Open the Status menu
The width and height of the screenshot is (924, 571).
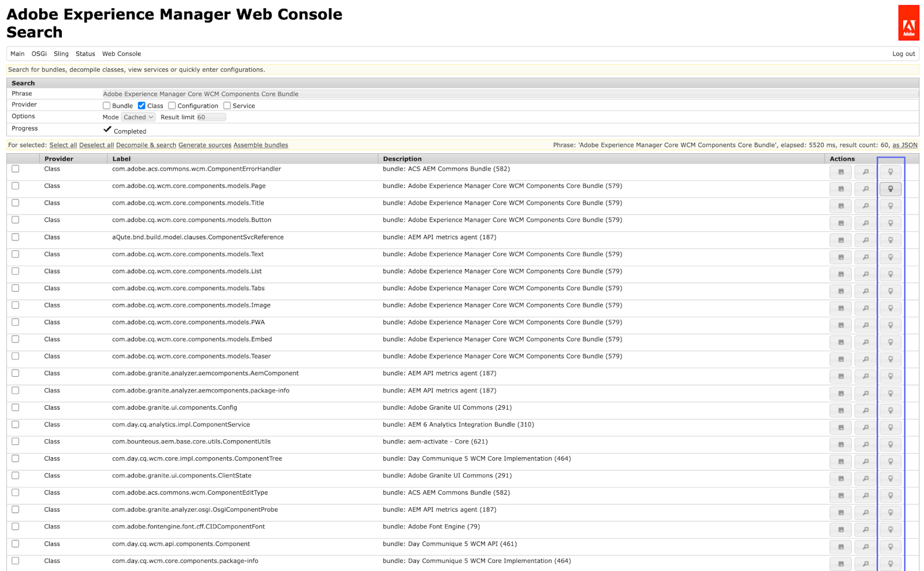85,54
